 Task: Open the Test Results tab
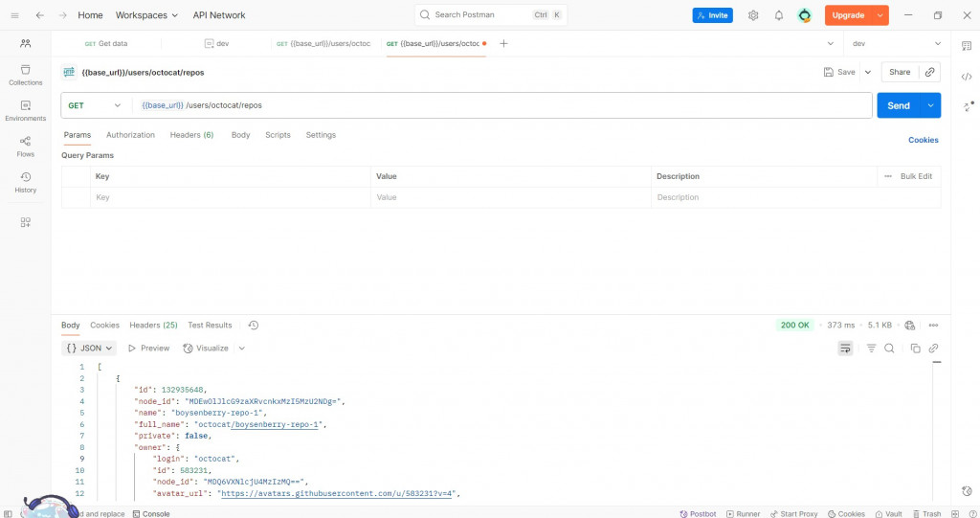coord(210,325)
